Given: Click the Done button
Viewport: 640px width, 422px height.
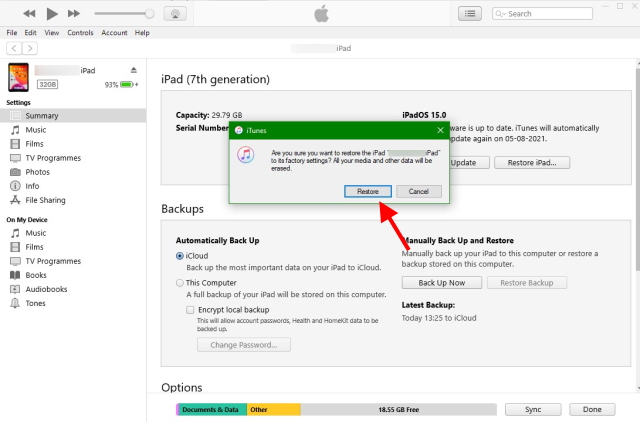Looking at the screenshot, I should coord(592,409).
